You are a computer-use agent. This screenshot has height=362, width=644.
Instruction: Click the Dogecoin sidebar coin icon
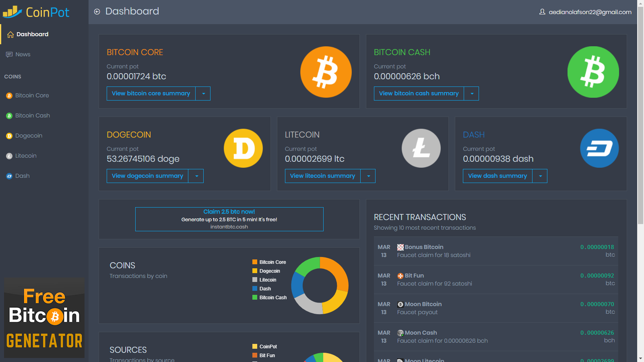[x=9, y=136]
